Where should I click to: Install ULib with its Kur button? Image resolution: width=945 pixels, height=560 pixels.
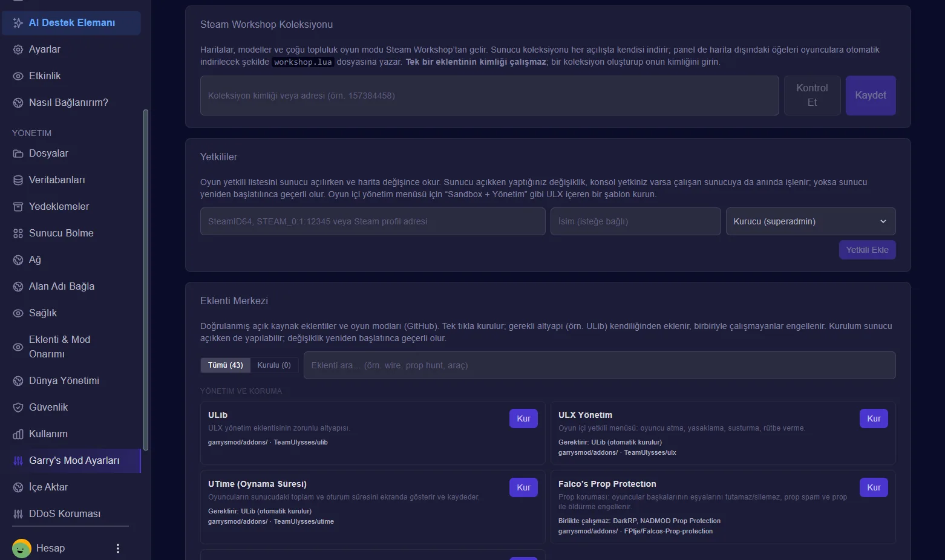523,418
